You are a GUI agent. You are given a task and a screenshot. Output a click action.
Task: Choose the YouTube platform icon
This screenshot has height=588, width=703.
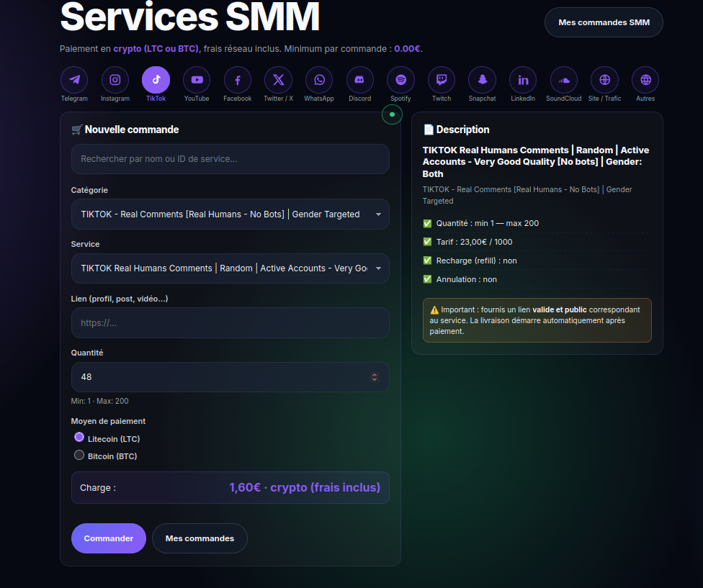tap(197, 80)
